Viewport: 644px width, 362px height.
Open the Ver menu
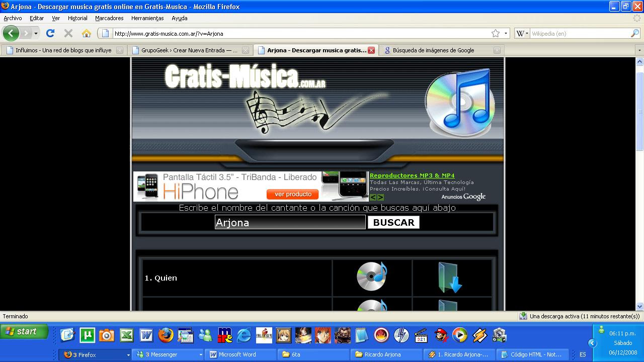pyautogui.click(x=56, y=18)
